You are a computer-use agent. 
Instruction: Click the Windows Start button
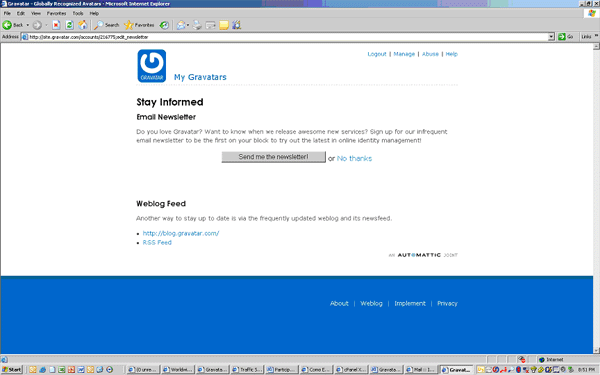pyautogui.click(x=12, y=370)
